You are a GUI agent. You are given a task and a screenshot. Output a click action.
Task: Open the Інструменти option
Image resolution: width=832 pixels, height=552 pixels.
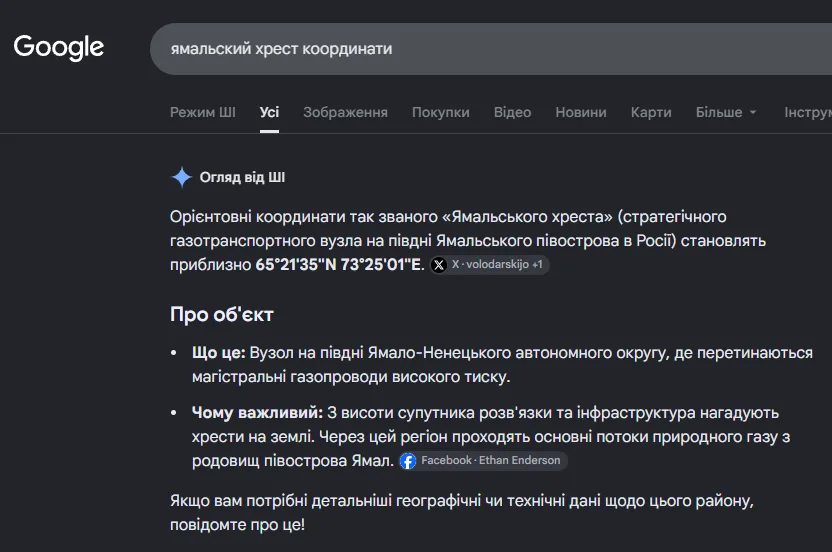point(808,112)
